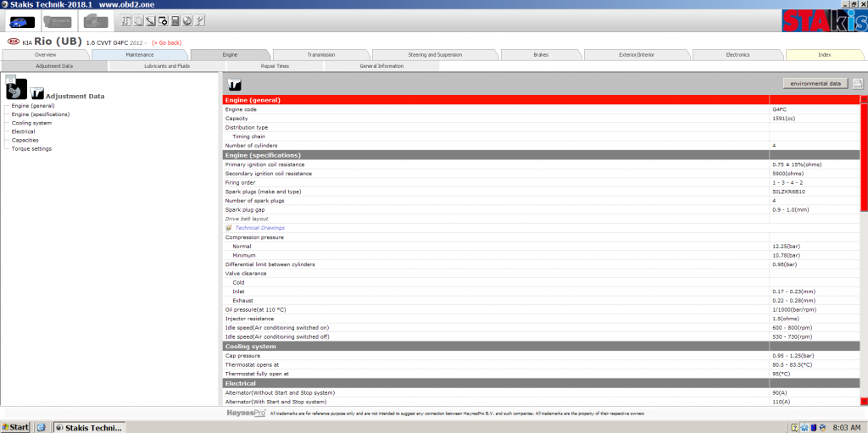Click the question mark help icon
868x433 pixels.
[x=198, y=20]
